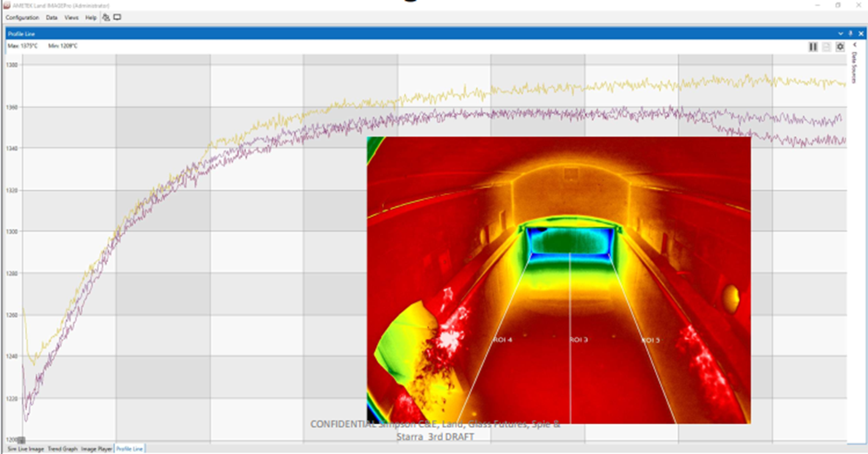Select the camera connection icon in the toolbar
Screen dimensions: 868x454
tap(105, 17)
